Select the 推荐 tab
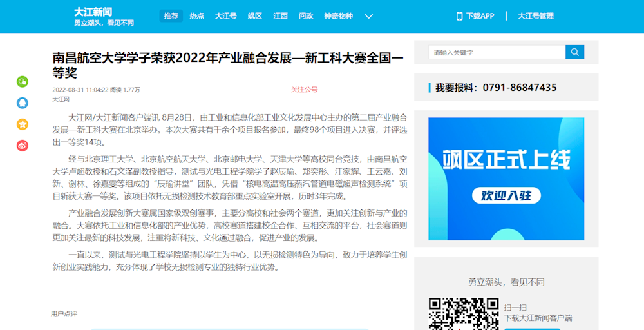Viewport: 644px width, 330px height. click(171, 16)
